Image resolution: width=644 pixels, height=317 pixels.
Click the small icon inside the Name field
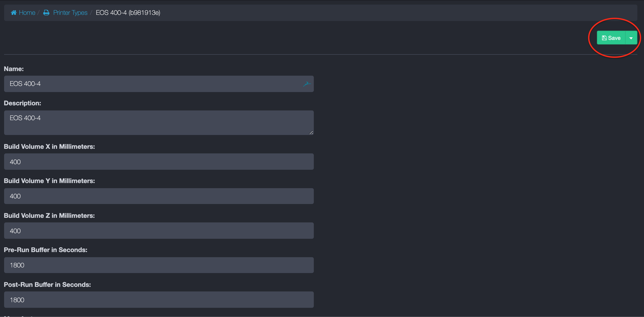(307, 84)
